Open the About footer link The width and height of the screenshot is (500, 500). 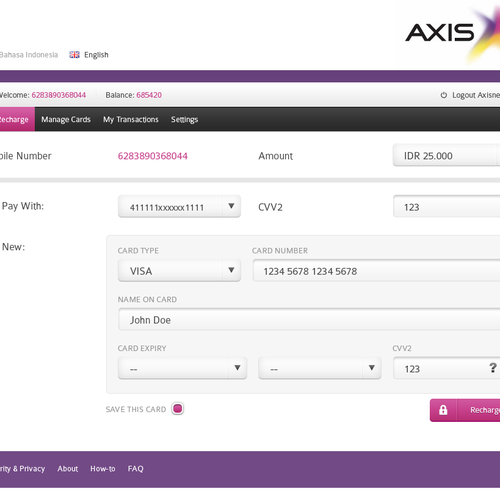click(x=68, y=469)
